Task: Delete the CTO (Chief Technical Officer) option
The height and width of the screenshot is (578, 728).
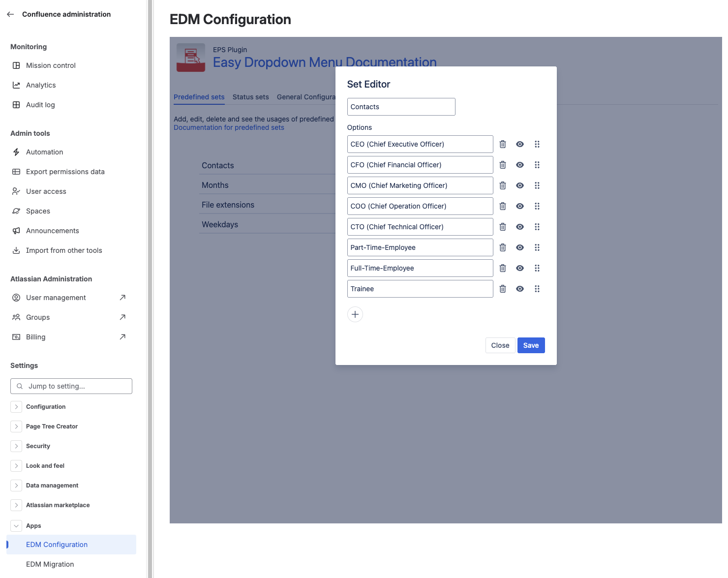Action: [x=503, y=227]
